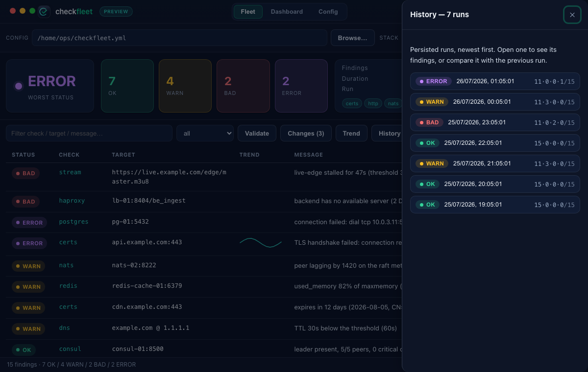Viewport: 588px width, 372px height.
Task: Click the TREND column header
Action: [249, 155]
